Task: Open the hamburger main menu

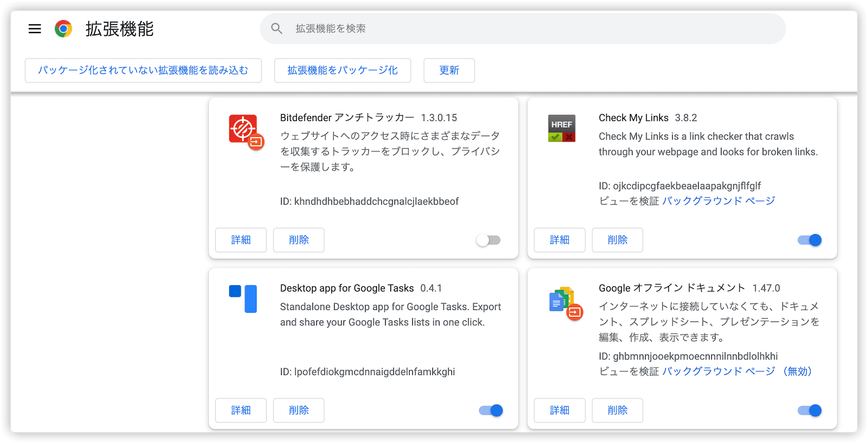Action: [35, 29]
